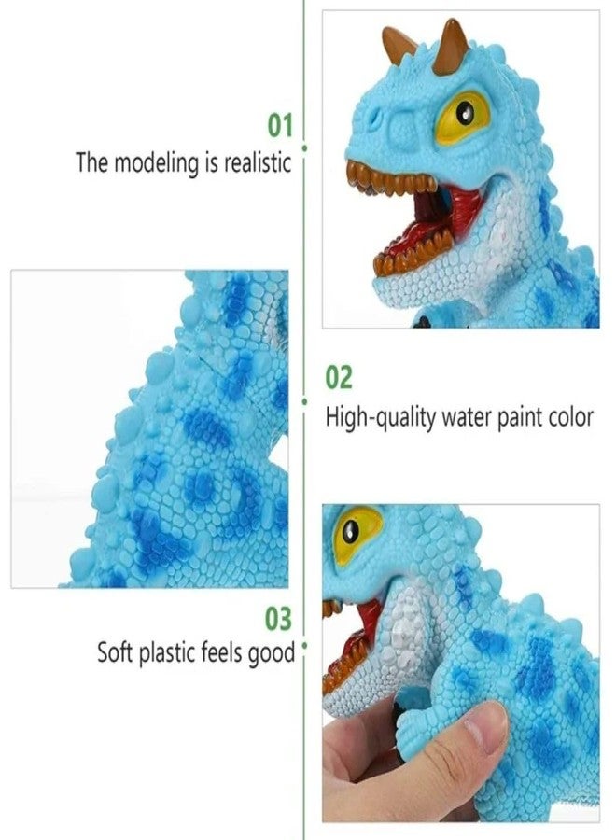Click the dinosaur's yellow eye in top photo
This screenshot has height=840, width=616.
[463, 119]
